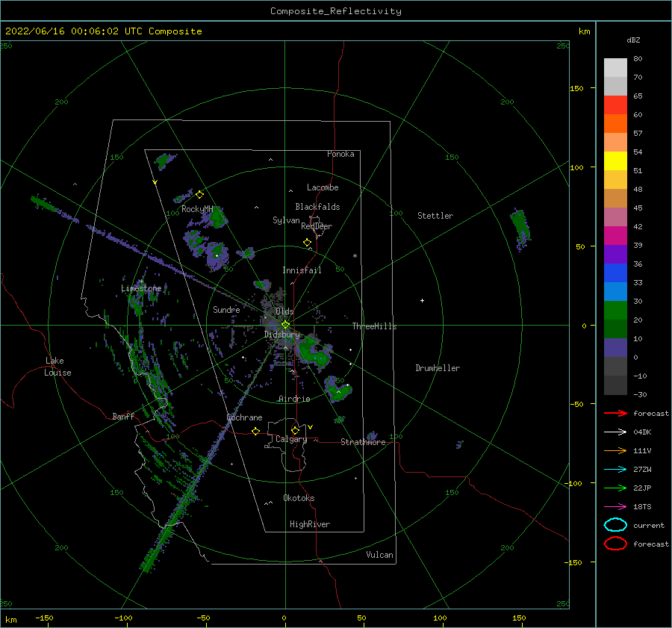Click the Sundre city label

226,309
